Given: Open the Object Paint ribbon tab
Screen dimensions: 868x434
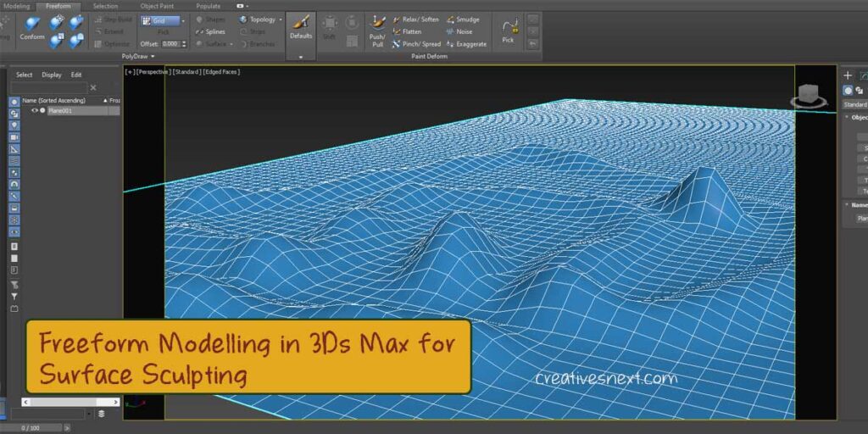Looking at the screenshot, I should (x=156, y=5).
